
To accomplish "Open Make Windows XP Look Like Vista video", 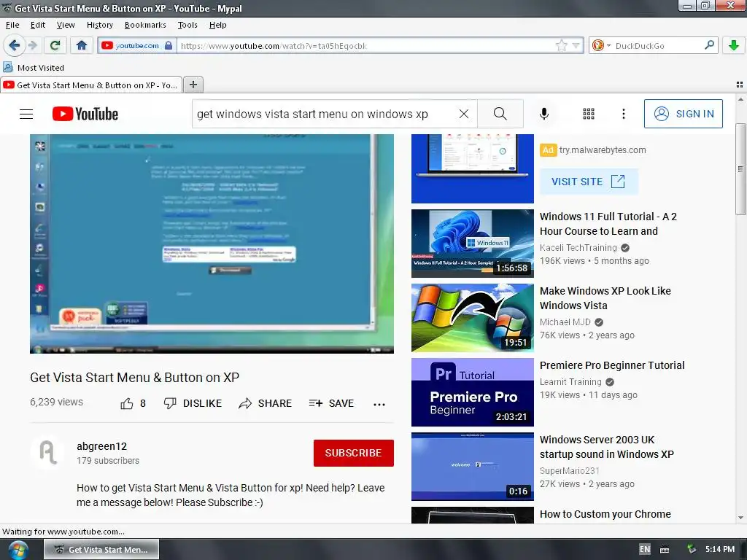I will point(605,298).
